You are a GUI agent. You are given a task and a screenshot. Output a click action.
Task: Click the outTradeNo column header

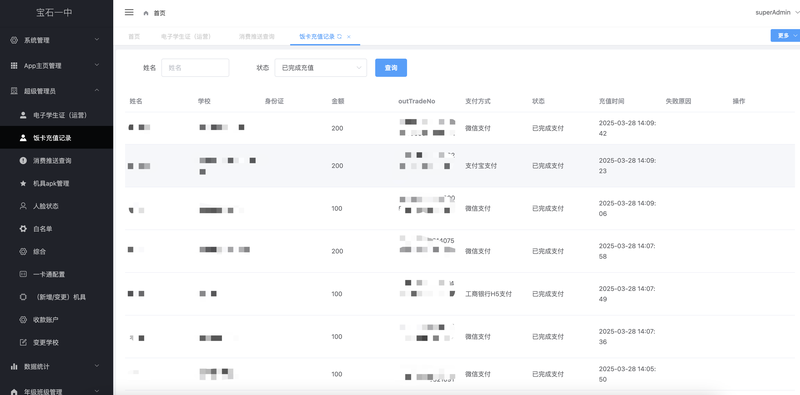(416, 101)
